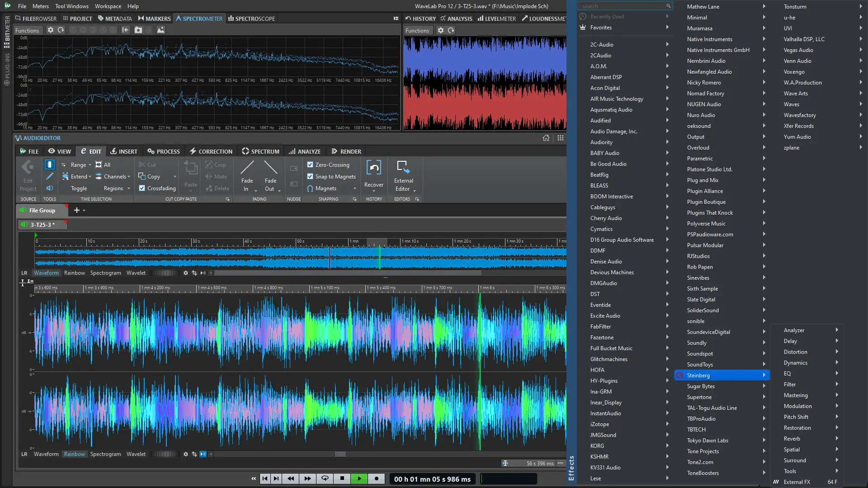The image size is (868, 488).
Task: Click the audio editor home icon
Action: [546, 138]
